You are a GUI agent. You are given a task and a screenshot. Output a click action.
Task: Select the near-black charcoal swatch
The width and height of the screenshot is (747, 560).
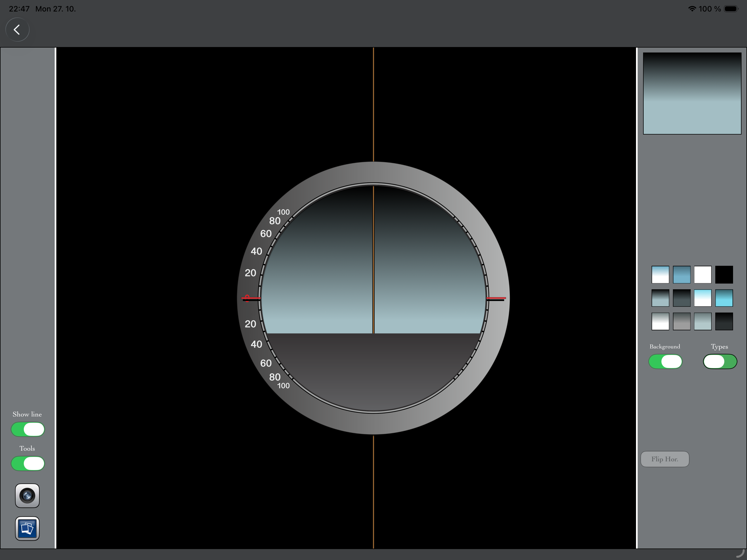(724, 321)
